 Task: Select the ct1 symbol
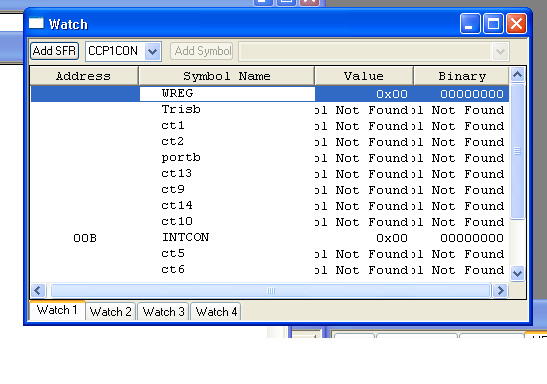click(173, 126)
